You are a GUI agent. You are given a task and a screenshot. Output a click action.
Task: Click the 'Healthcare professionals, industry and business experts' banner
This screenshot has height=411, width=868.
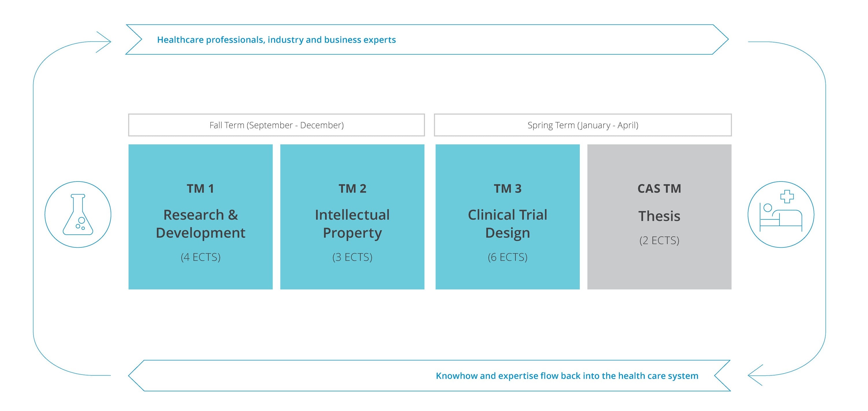[276, 40]
